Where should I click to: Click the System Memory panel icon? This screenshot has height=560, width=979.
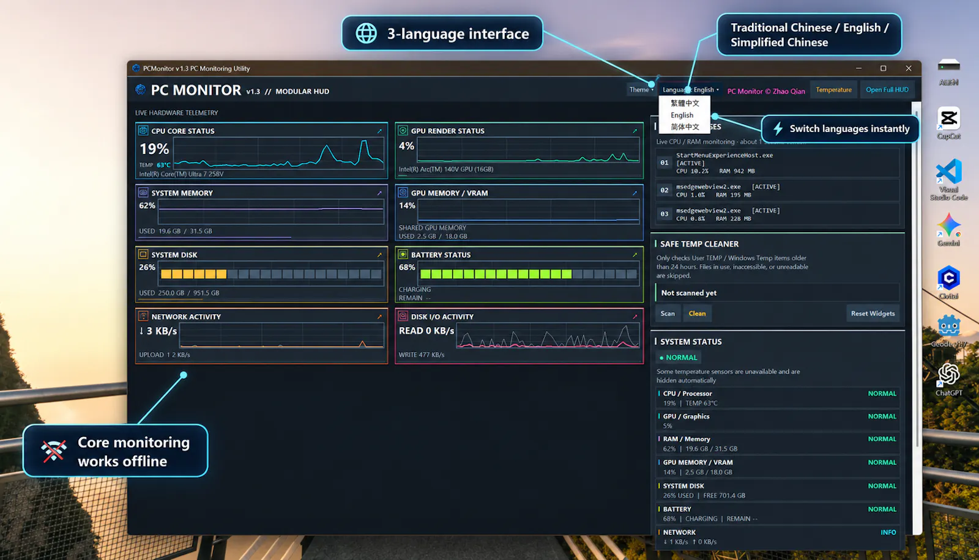pyautogui.click(x=143, y=193)
